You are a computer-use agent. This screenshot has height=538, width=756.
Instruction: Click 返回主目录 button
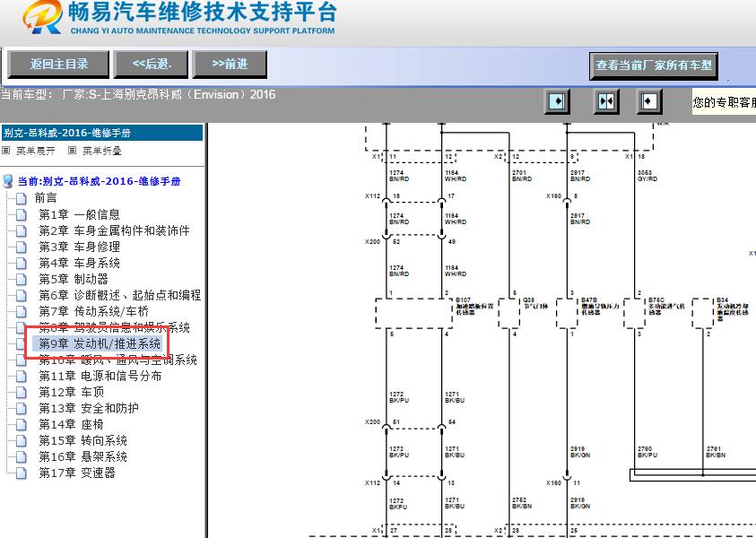click(x=58, y=65)
